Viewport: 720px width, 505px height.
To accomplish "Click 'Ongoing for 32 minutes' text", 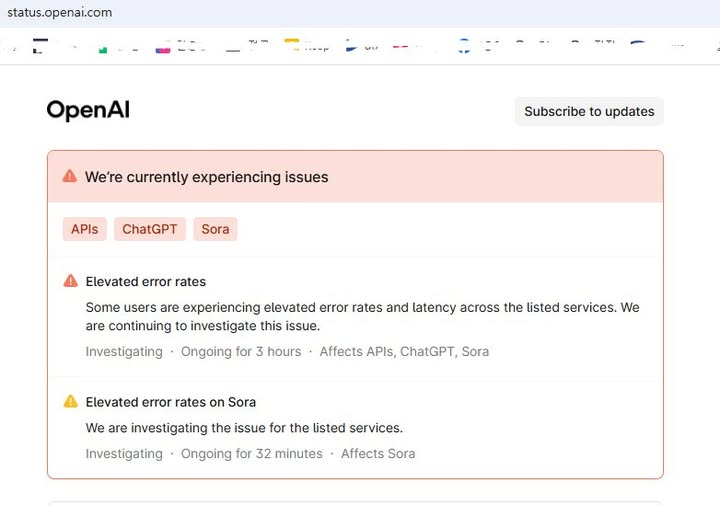I will (252, 454).
